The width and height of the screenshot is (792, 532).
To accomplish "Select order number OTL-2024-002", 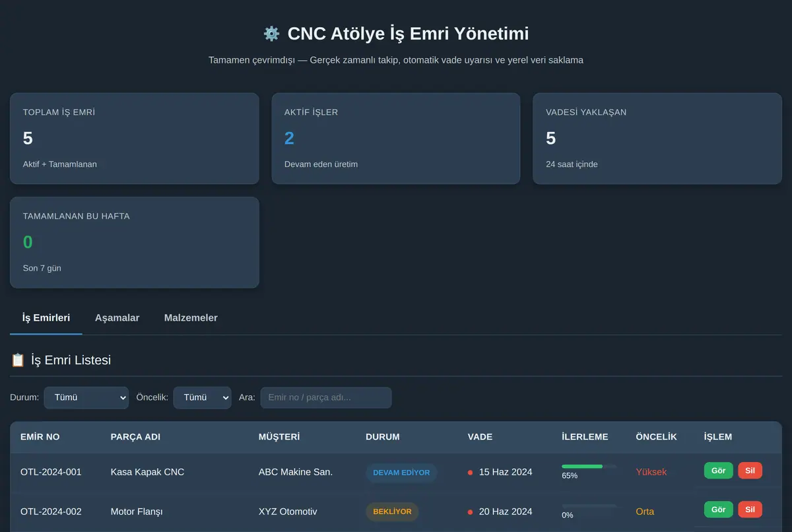I will pyautogui.click(x=51, y=512).
